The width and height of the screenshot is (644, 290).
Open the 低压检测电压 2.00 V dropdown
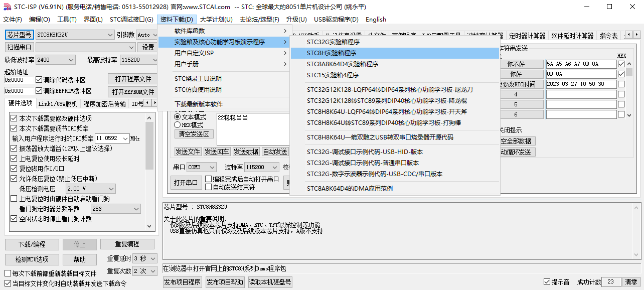tap(91, 189)
